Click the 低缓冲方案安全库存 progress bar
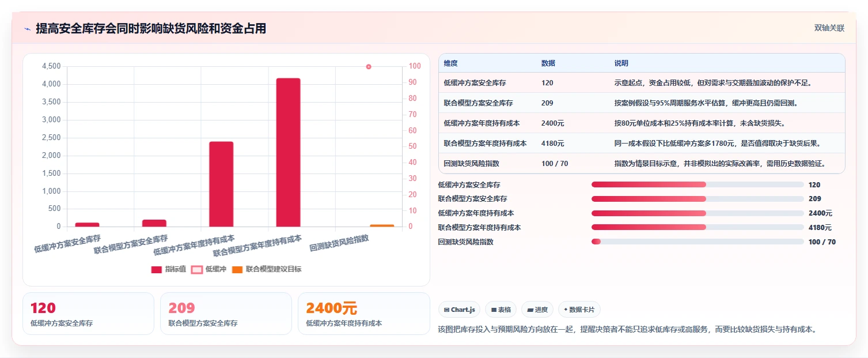Image resolution: width=868 pixels, height=358 pixels. coord(698,184)
